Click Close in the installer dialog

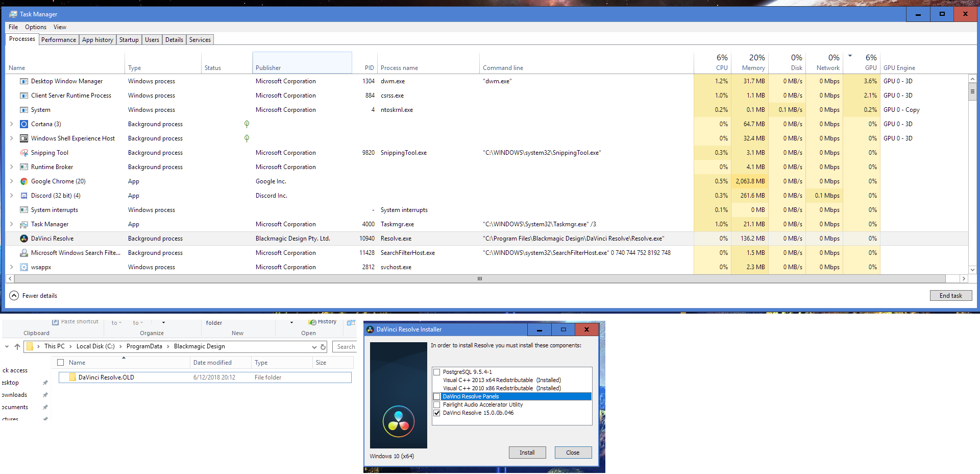tap(573, 453)
